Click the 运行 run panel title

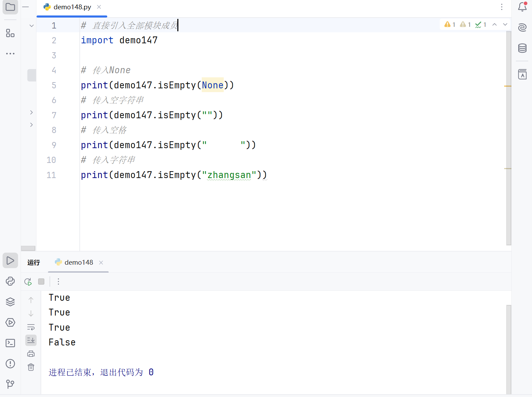pyautogui.click(x=34, y=263)
